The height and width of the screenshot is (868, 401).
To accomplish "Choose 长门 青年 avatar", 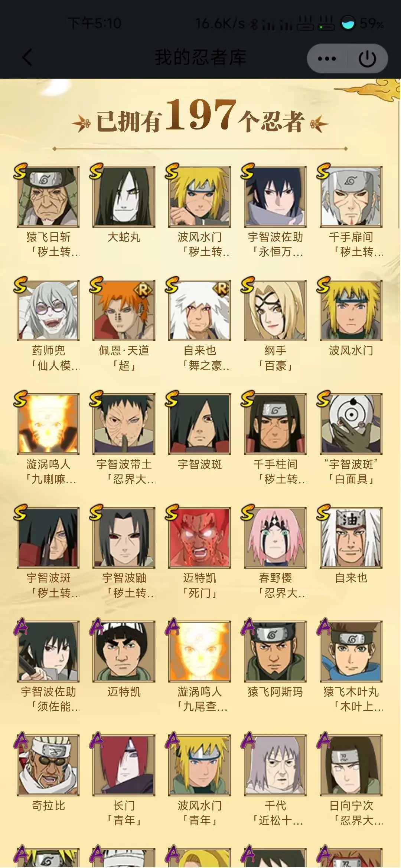I will click(x=124, y=765).
